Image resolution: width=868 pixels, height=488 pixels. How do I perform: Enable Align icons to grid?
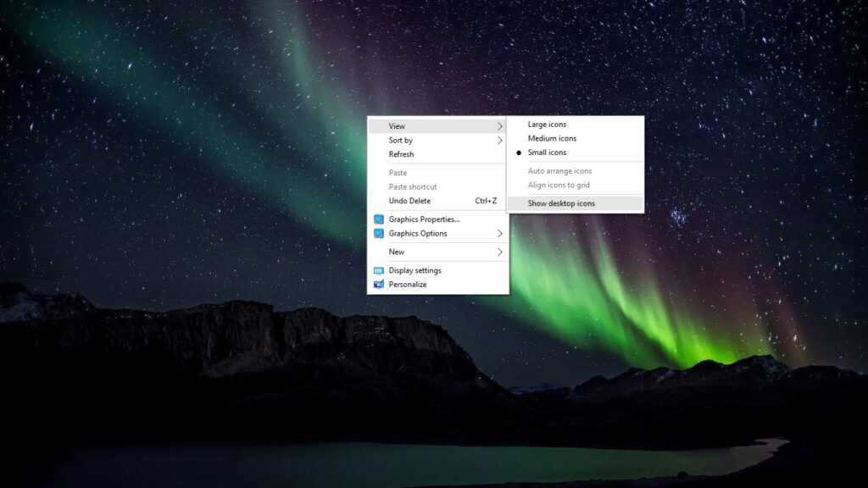coord(559,185)
